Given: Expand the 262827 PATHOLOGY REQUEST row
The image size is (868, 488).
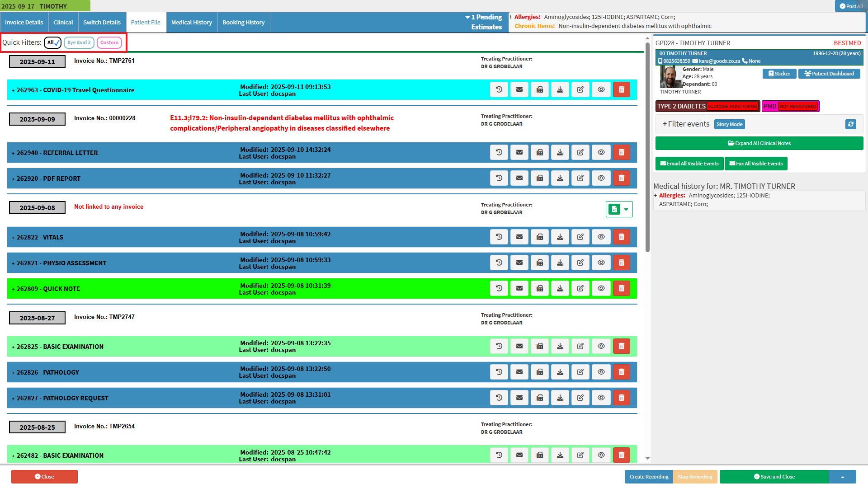Looking at the screenshot, I should tap(62, 398).
